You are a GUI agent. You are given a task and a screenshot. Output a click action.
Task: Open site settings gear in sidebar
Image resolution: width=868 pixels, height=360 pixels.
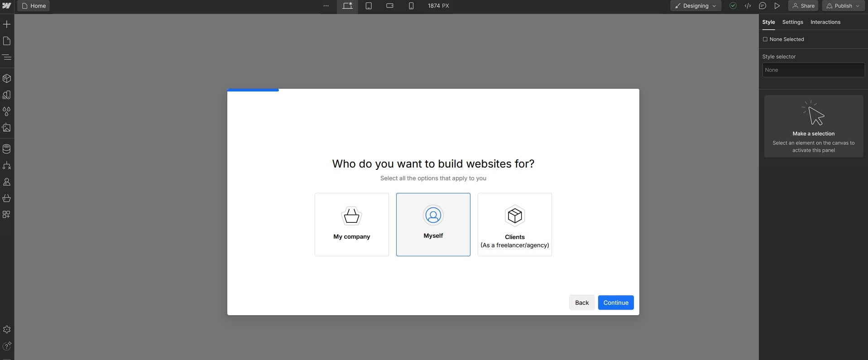click(7, 330)
